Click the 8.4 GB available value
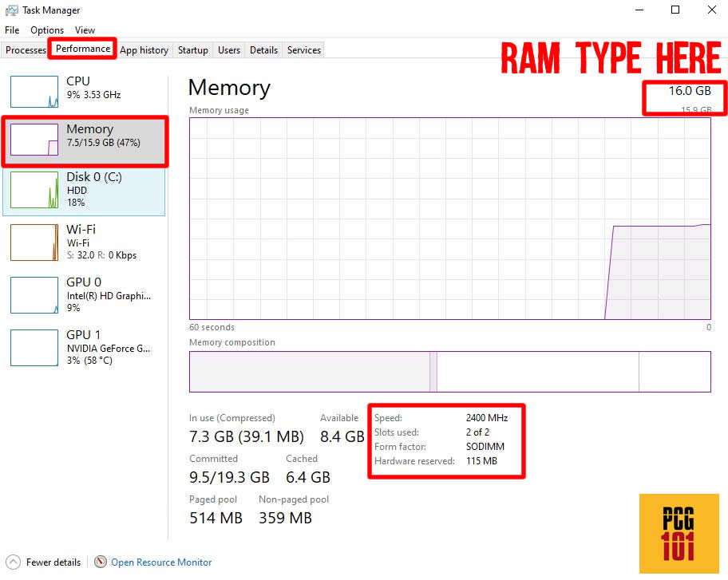Image resolution: width=728 pixels, height=580 pixels. 342,436
